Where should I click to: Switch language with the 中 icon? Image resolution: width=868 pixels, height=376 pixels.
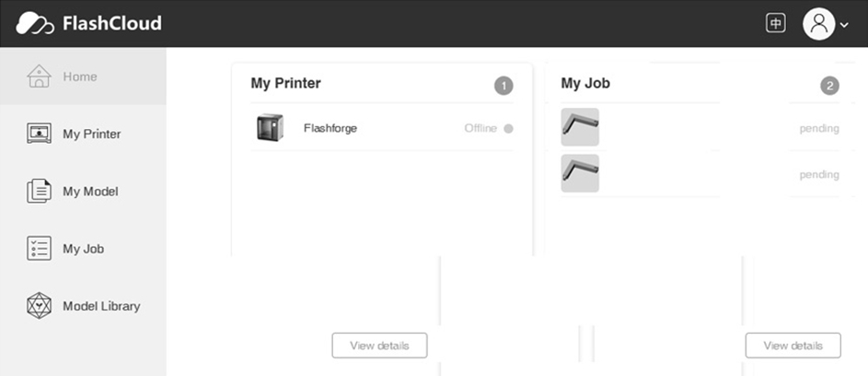[x=776, y=23]
